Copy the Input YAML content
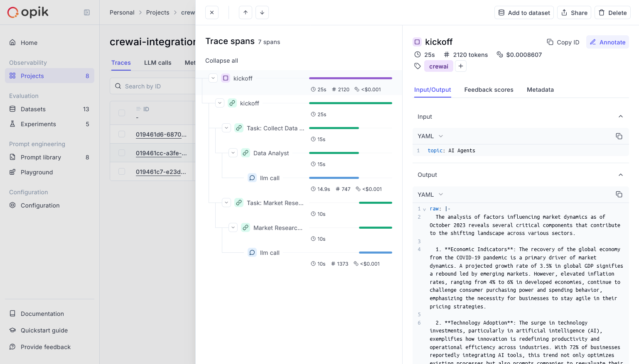The width and height of the screenshot is (639, 364). [x=619, y=136]
